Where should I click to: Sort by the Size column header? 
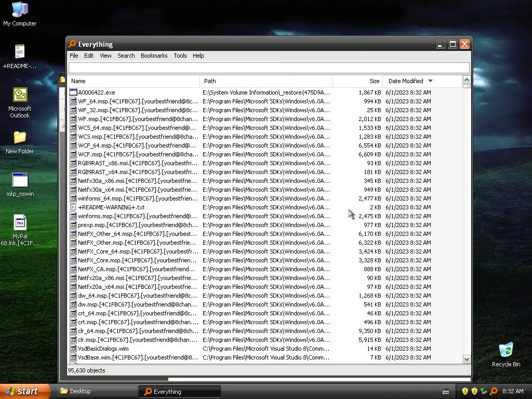357,81
